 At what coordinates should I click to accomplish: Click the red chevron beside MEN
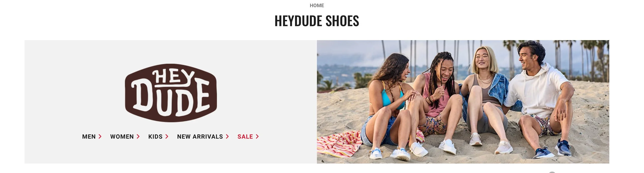click(100, 136)
